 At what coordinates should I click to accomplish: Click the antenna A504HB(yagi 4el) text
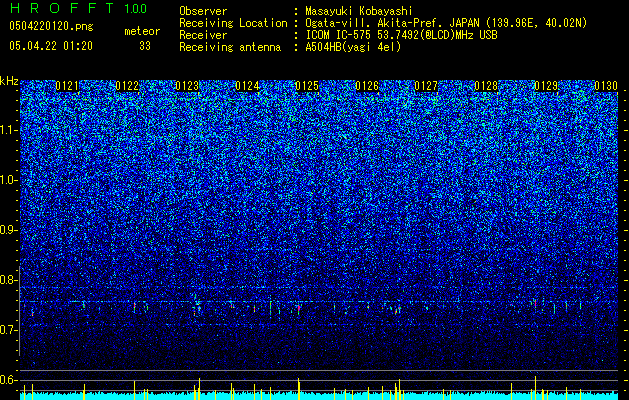click(353, 47)
